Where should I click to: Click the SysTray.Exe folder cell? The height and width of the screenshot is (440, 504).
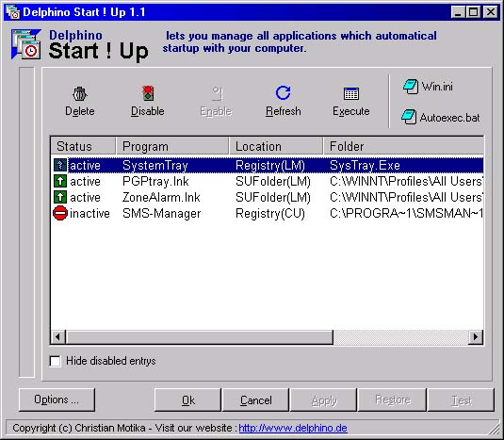pos(365,165)
